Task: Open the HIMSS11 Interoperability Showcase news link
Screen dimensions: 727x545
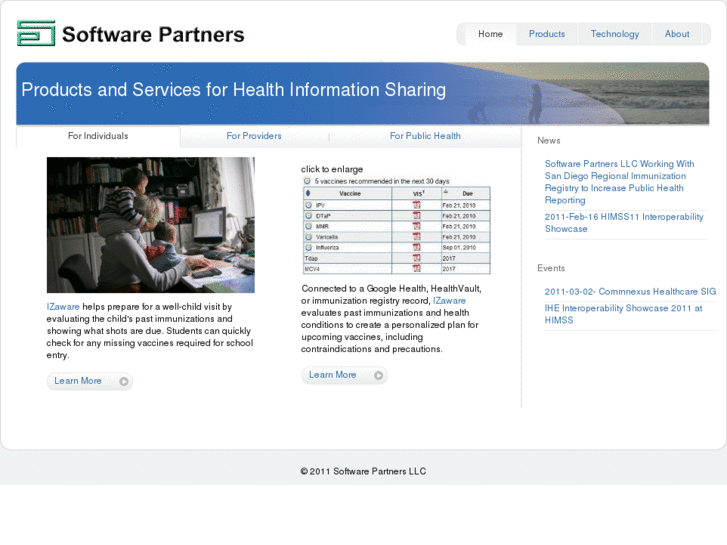Action: click(x=624, y=223)
